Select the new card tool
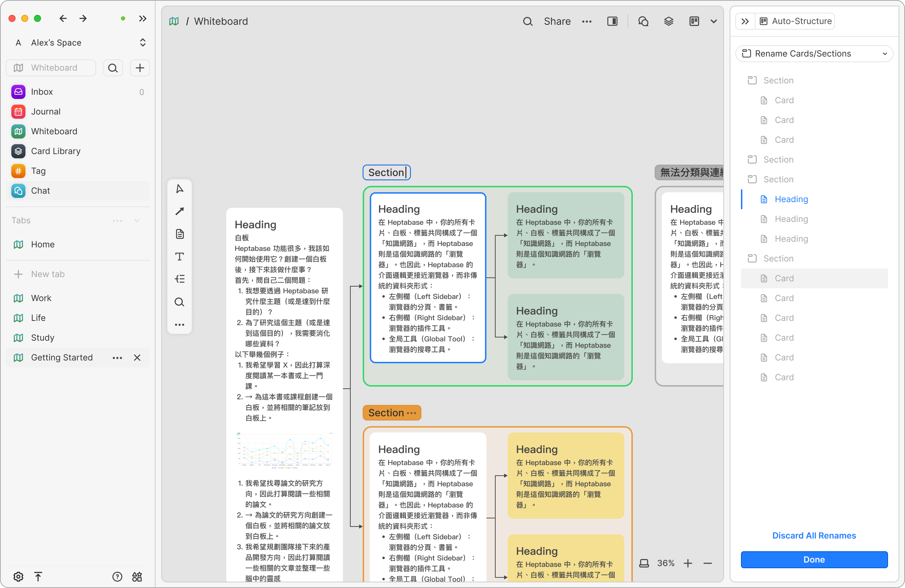This screenshot has height=588, width=905. (x=180, y=234)
